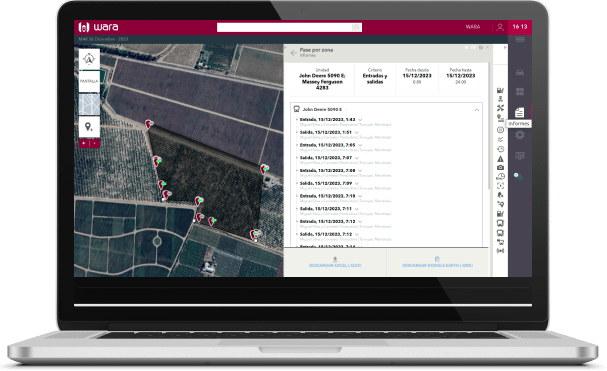Toggle the map layer texture tile
This screenshot has width=607, height=371.
pyautogui.click(x=89, y=104)
